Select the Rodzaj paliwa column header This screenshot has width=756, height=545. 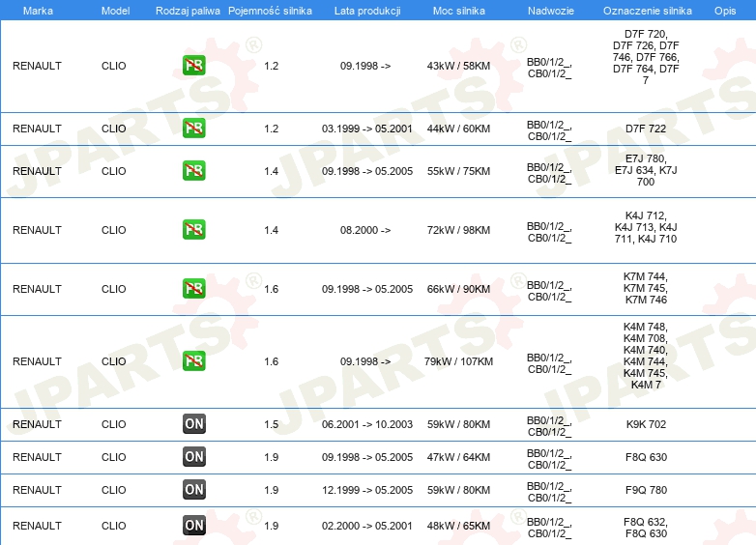pyautogui.click(x=188, y=11)
